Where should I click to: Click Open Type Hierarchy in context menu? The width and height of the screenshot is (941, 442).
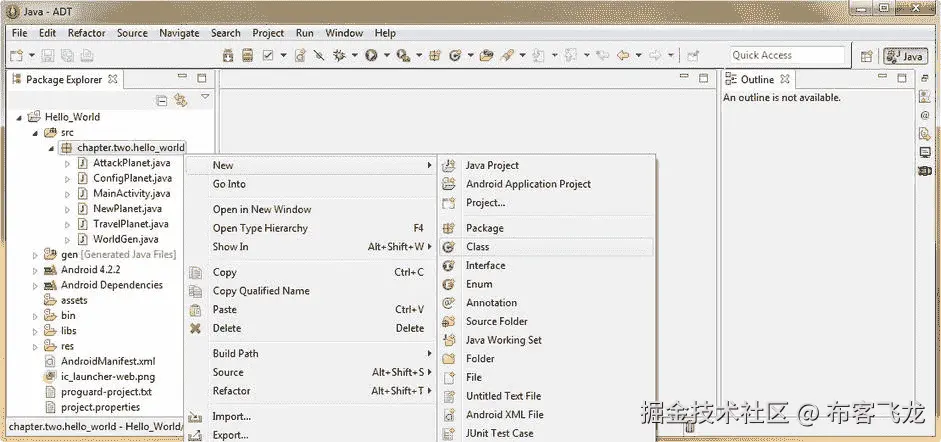[310, 228]
